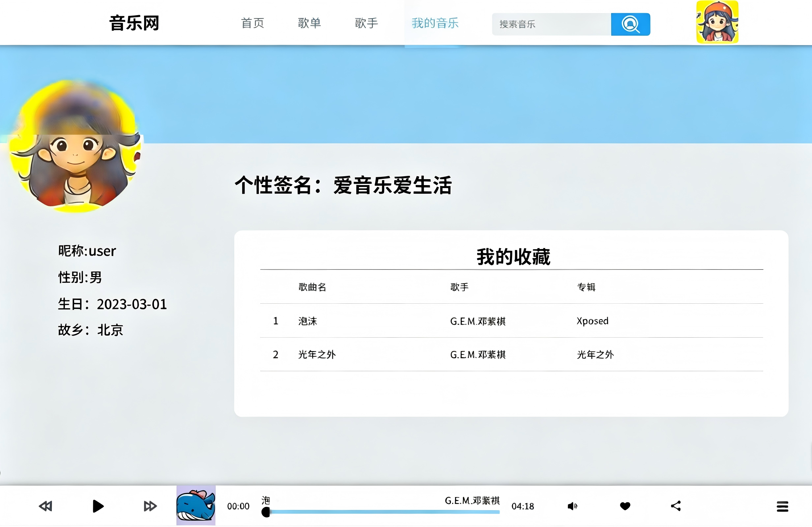The height and width of the screenshot is (527, 812).
Task: Click the 专辑 column header
Action: 586,288
